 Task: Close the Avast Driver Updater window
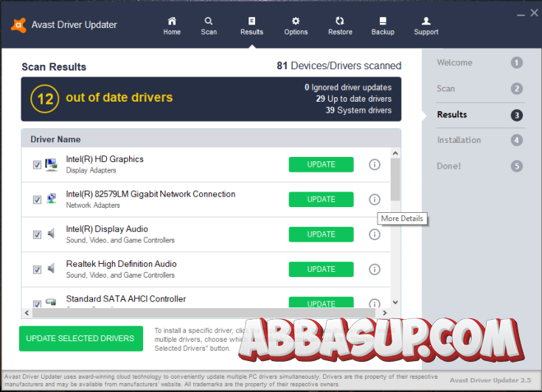point(534,13)
